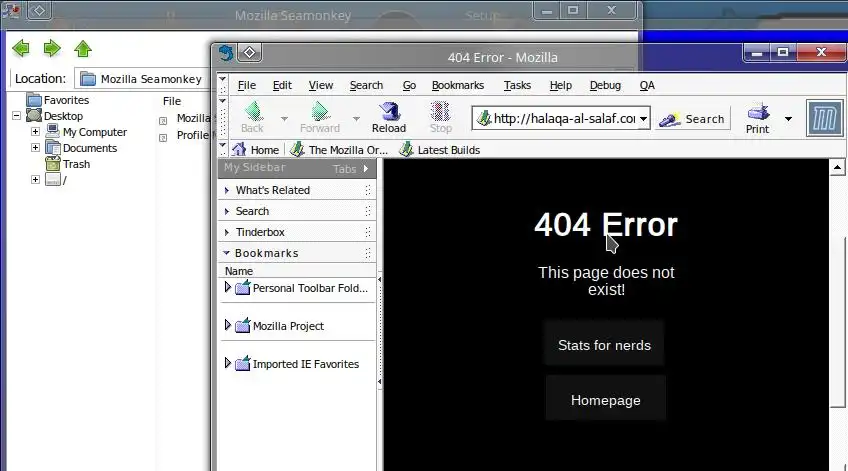Image resolution: width=848 pixels, height=471 pixels.
Task: Open the Go menu
Action: click(x=409, y=85)
